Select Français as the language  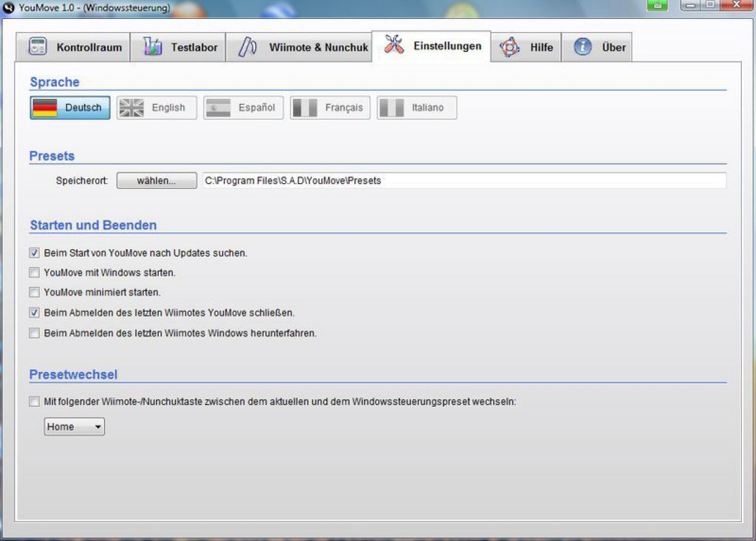pyautogui.click(x=330, y=108)
